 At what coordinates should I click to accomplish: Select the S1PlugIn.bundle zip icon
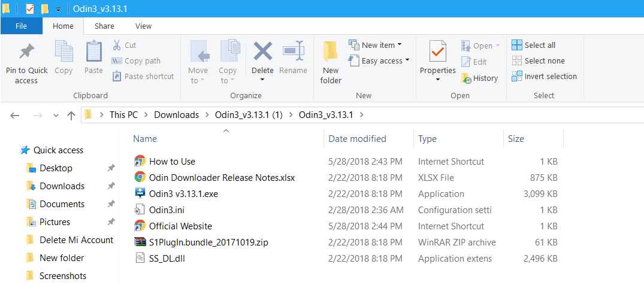point(140,242)
